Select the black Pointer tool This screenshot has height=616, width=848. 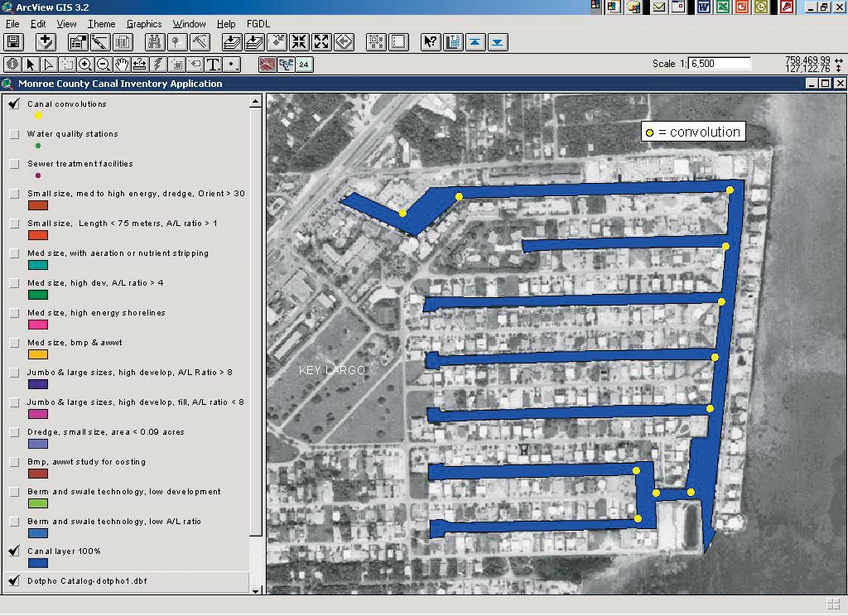coord(31,65)
